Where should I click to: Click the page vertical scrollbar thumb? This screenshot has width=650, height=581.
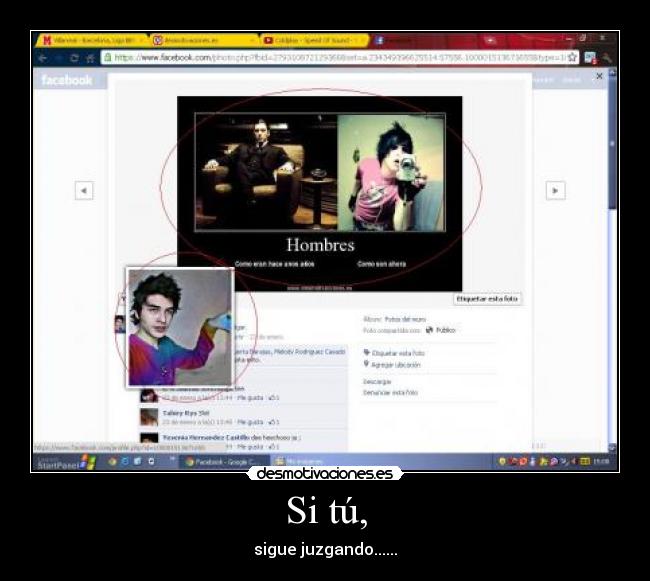tap(612, 143)
